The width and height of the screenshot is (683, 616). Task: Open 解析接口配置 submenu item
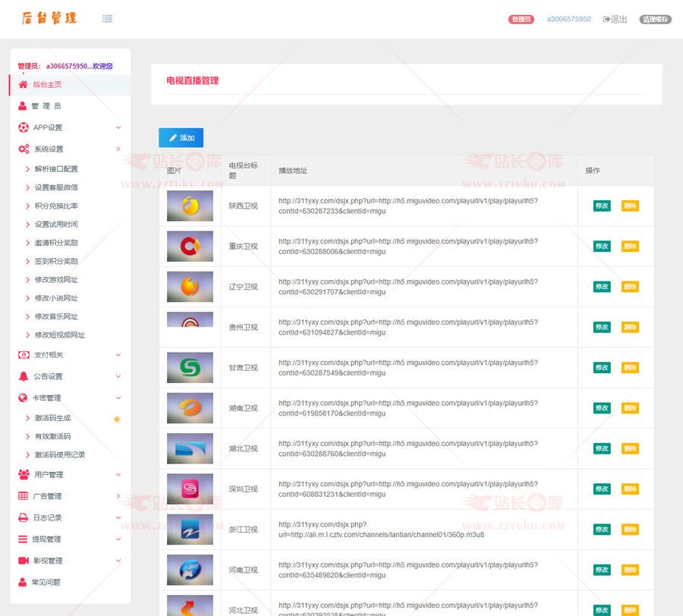tap(56, 169)
